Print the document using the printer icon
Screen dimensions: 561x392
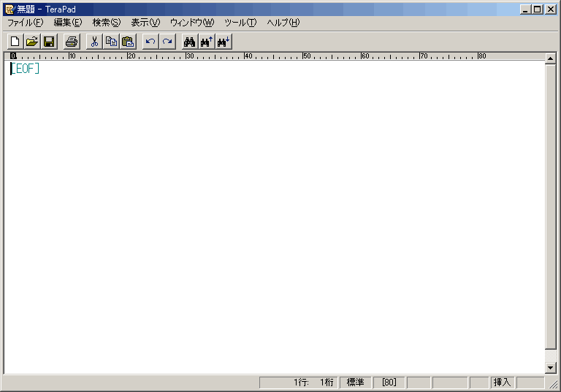pos(72,42)
